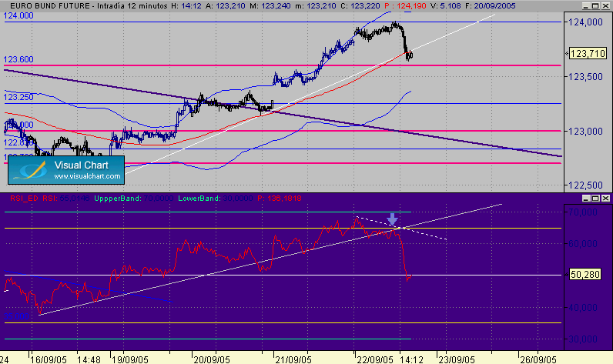Click the red 'P : 124,190' value

tap(405, 6)
